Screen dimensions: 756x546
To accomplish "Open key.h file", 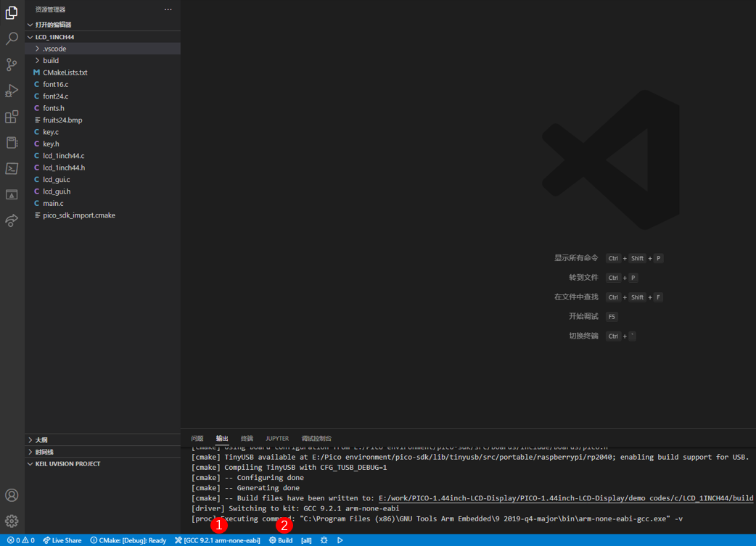I will click(x=103, y=144).
